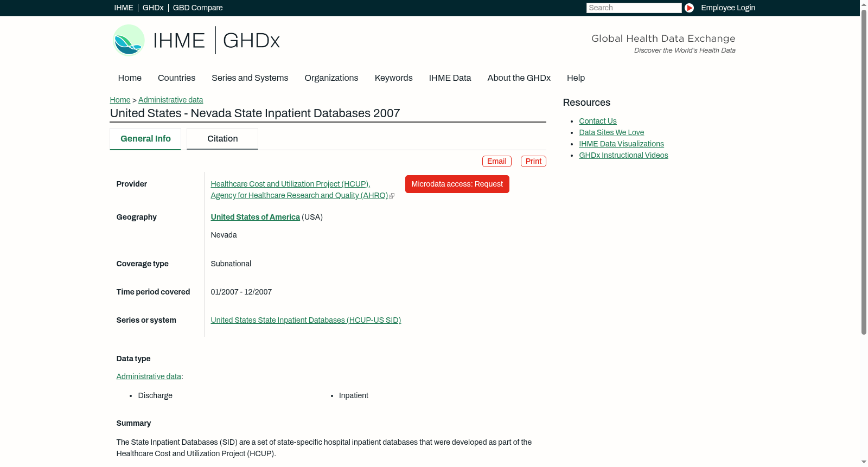Switch to the Citation tab

click(222, 139)
